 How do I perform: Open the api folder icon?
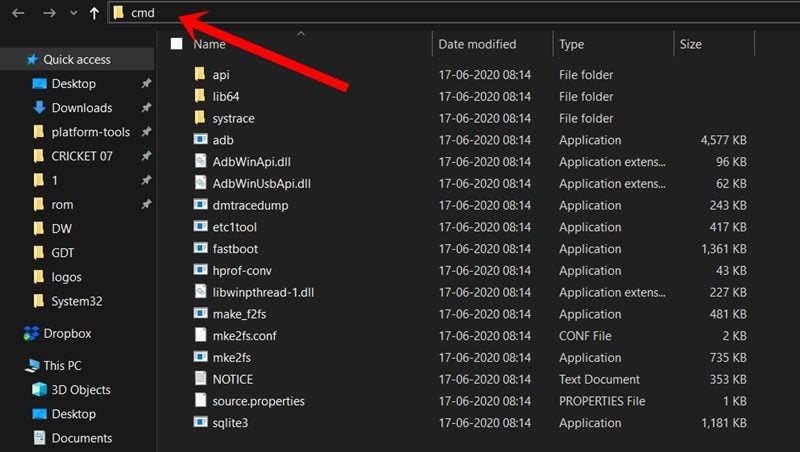(200, 75)
